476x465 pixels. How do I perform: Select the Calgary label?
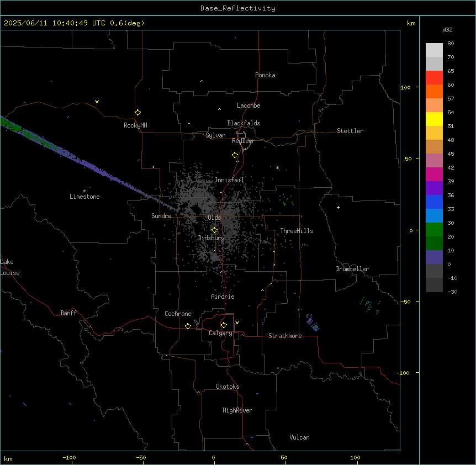pyautogui.click(x=220, y=333)
